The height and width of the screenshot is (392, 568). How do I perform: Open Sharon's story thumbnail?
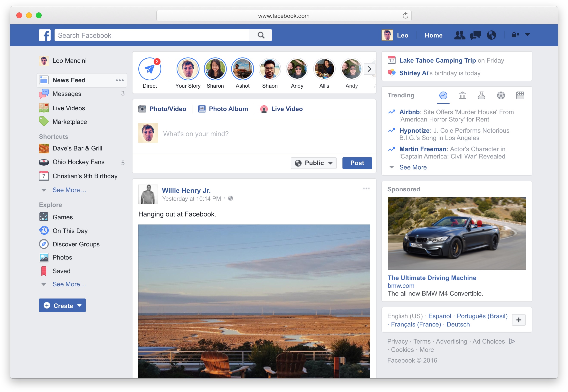click(215, 69)
